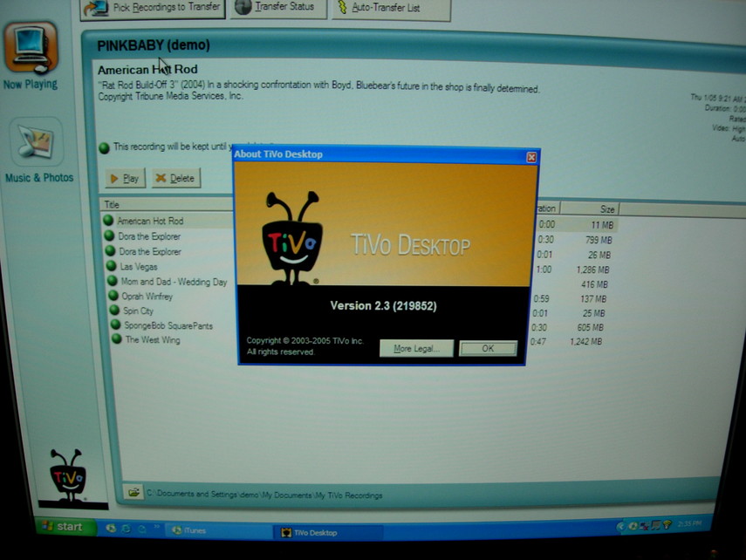Click green status dot beside SpongeBob SquarePants

[x=116, y=324]
